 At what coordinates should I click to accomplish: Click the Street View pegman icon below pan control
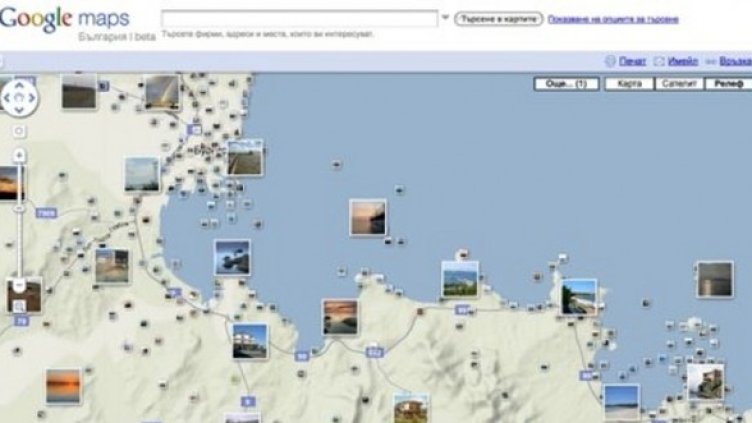click(x=19, y=131)
